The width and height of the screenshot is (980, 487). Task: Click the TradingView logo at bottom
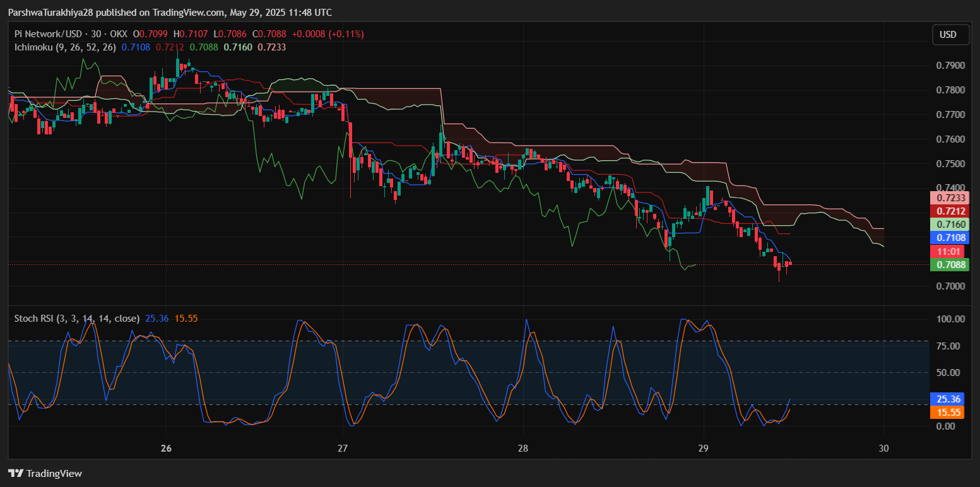point(45,473)
